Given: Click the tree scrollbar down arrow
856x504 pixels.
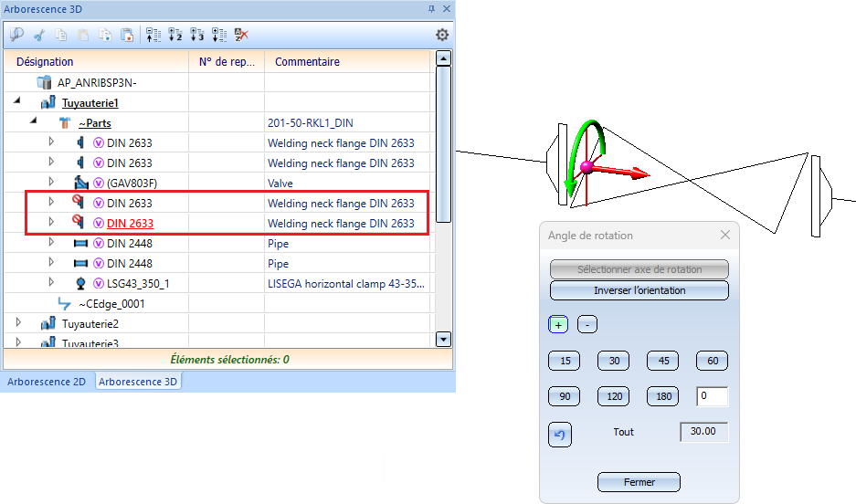Looking at the screenshot, I should pyautogui.click(x=444, y=340).
